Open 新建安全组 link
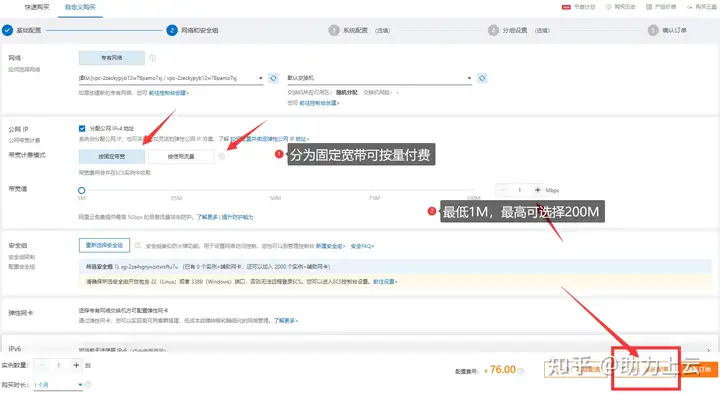This screenshot has height=395, width=720. pyautogui.click(x=330, y=246)
